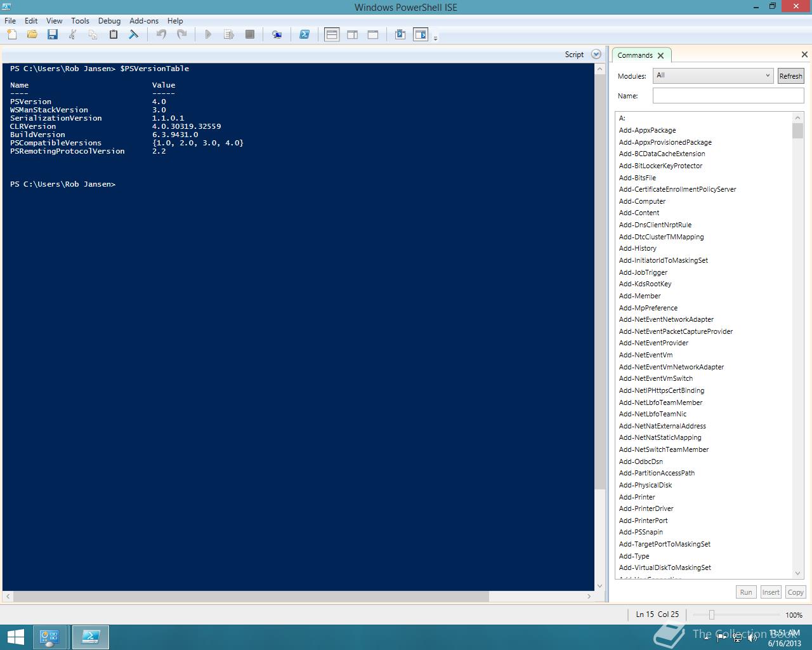This screenshot has height=650, width=812.
Task: Select Add-NetEventProvider command
Action: click(x=653, y=343)
